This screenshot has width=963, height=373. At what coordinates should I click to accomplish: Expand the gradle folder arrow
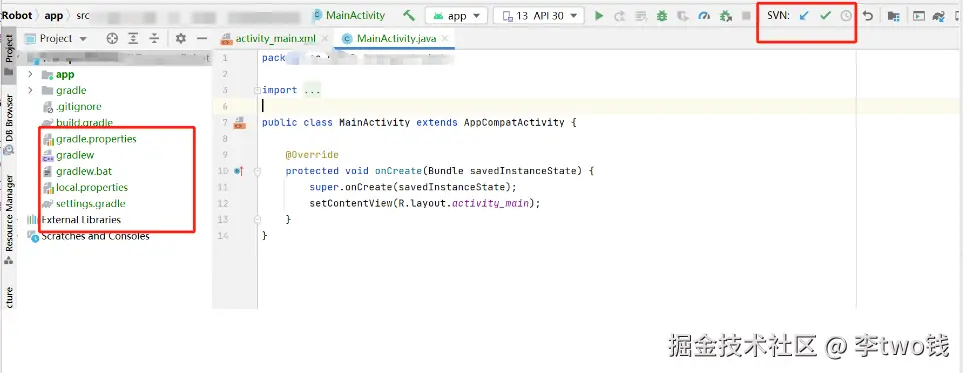tap(30, 90)
